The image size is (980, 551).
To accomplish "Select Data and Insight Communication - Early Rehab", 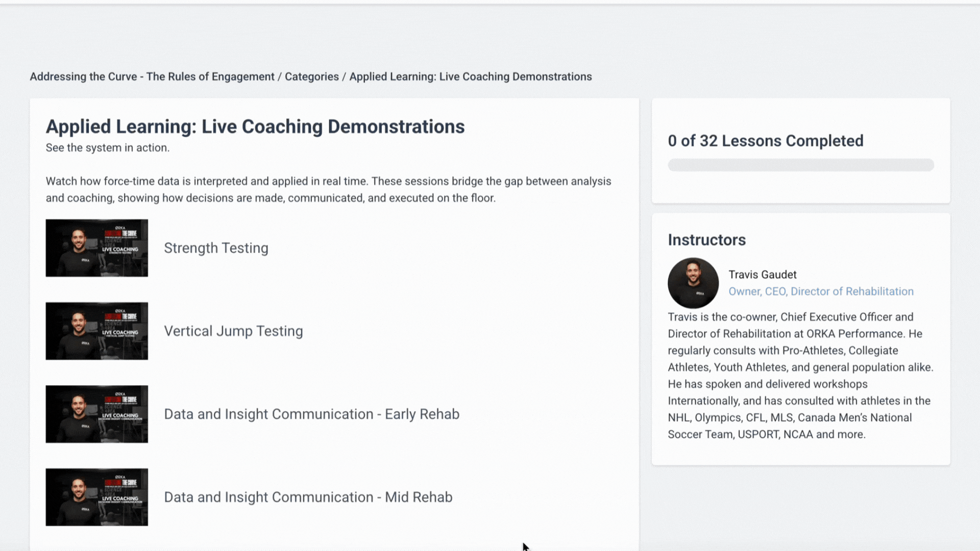I will pyautogui.click(x=311, y=414).
